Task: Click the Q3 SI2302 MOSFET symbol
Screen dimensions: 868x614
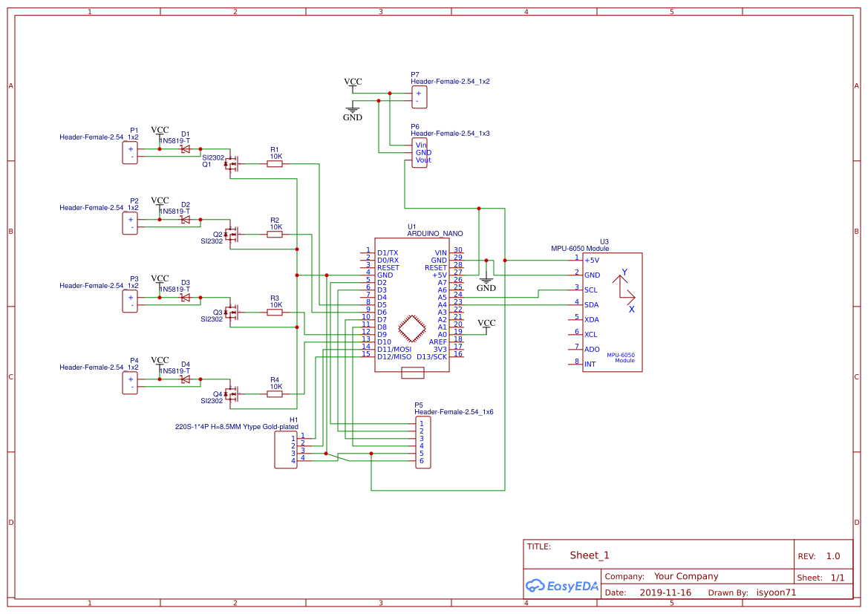Action: point(232,313)
